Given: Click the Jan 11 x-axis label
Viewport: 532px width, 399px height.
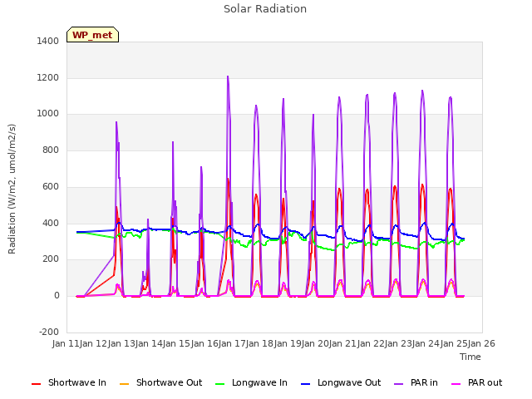Looking at the screenshot, I should [x=66, y=343].
